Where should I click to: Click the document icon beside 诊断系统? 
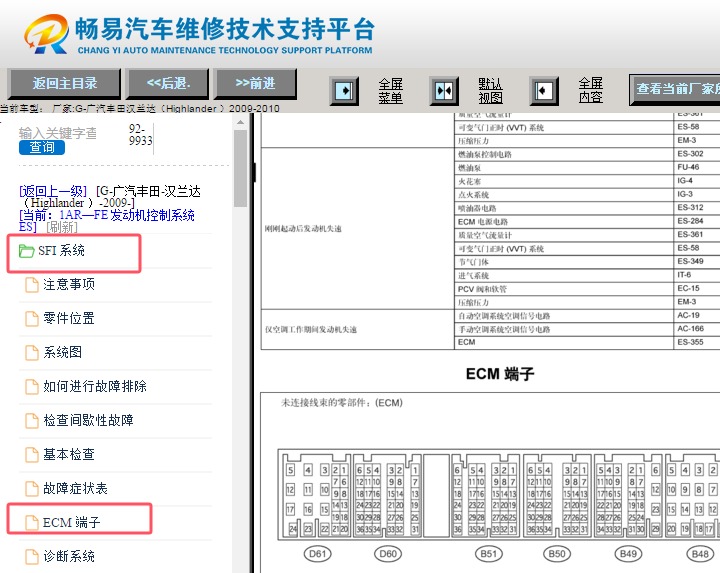[32, 556]
